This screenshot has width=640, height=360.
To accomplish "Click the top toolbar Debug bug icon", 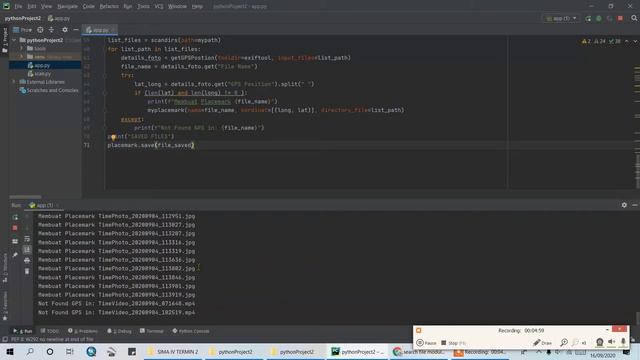I will (599, 18).
